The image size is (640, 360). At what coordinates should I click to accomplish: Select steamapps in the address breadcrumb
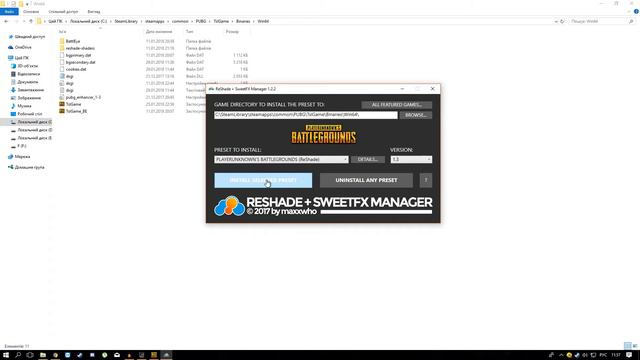[155, 21]
